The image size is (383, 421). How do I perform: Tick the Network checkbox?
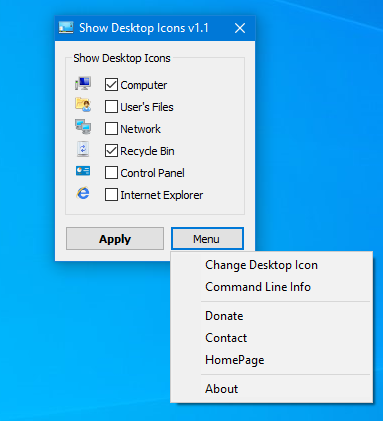tap(111, 129)
